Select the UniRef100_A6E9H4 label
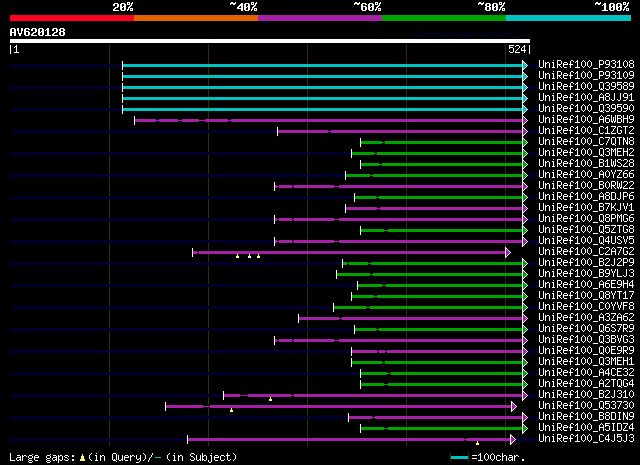The image size is (640, 465). (586, 285)
